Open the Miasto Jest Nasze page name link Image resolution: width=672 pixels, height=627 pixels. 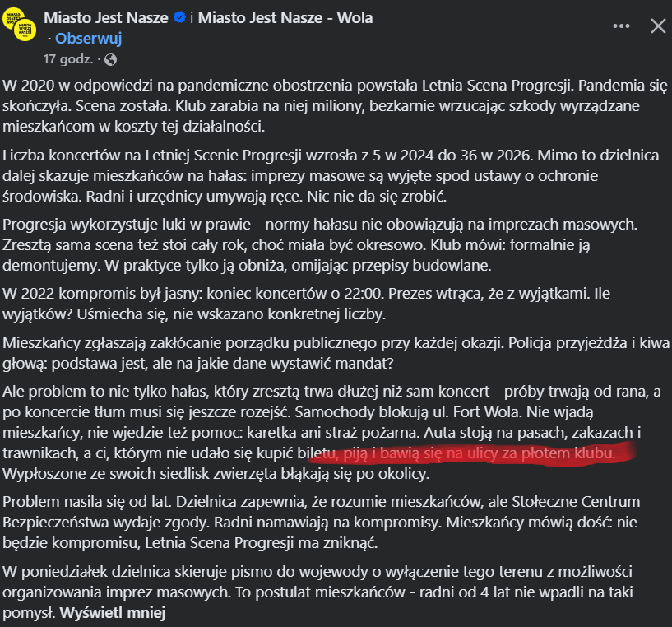coord(106,17)
